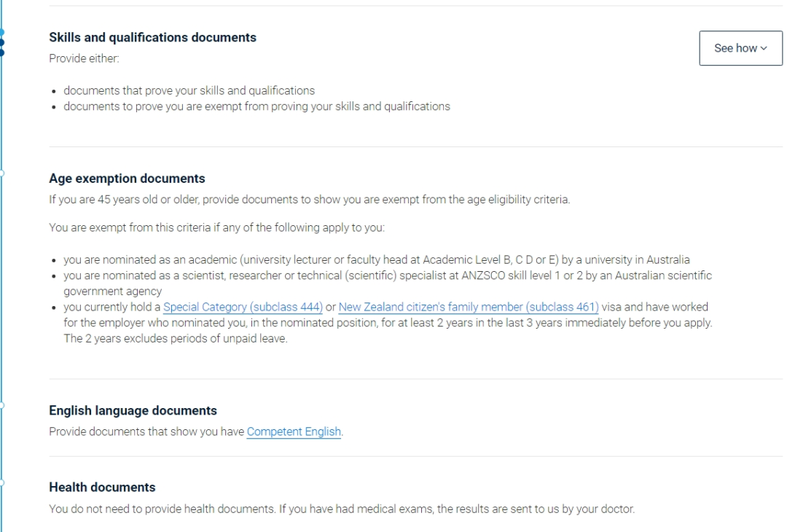
Task: Select the "English language documents" heading
Action: tap(133, 410)
